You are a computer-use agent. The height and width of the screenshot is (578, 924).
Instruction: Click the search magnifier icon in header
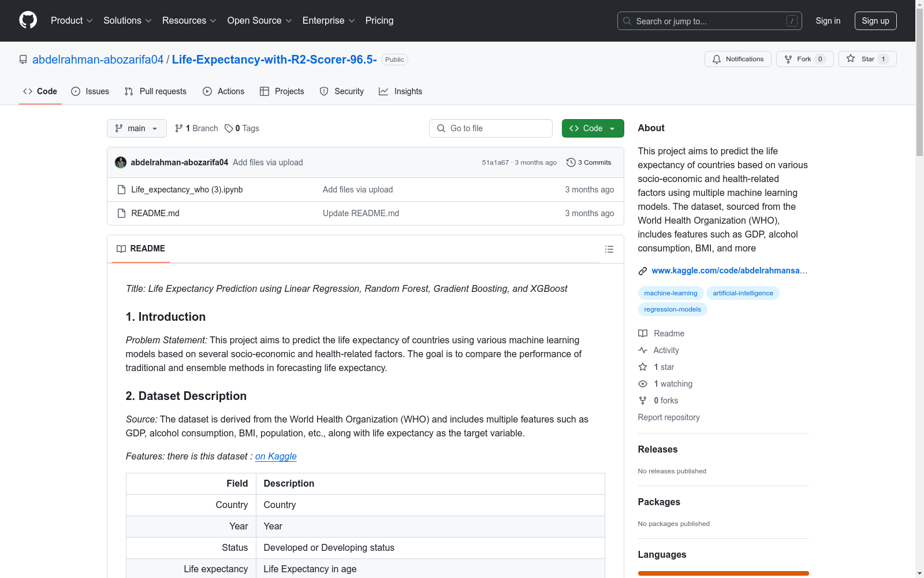coord(627,21)
